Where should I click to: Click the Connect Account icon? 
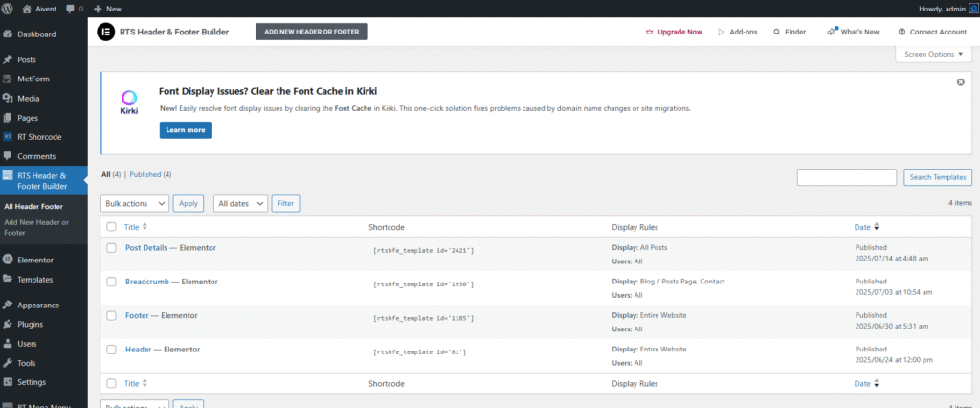point(902,32)
